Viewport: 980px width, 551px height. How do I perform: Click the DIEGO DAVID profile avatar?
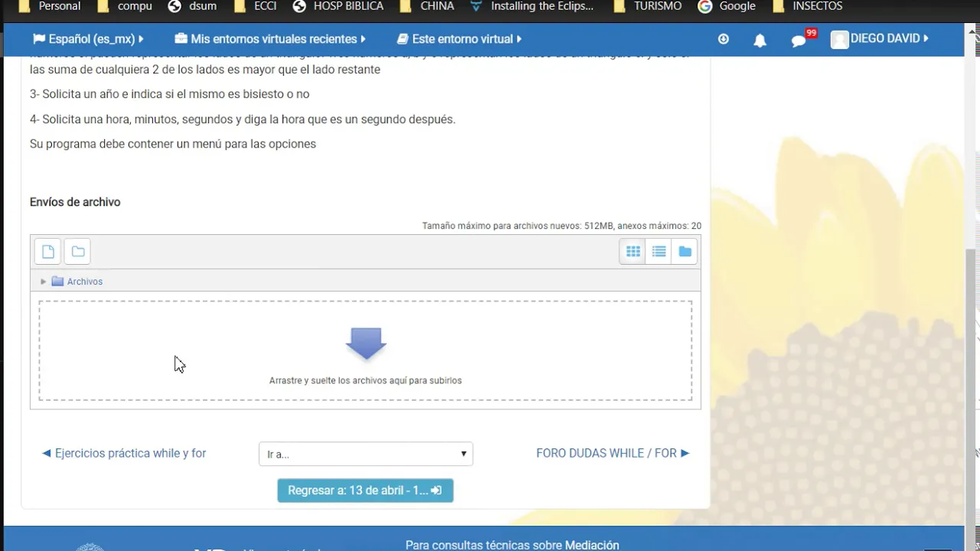(x=839, y=39)
